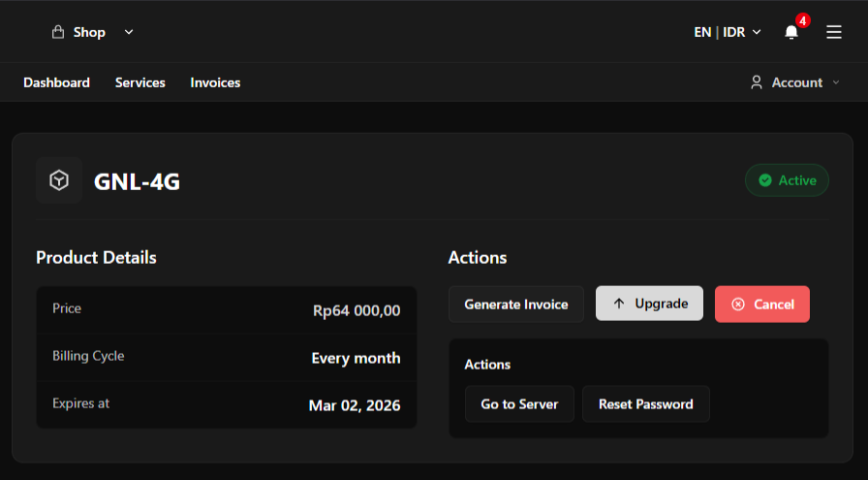The width and height of the screenshot is (868, 480).
Task: Open the Services nav item
Action: pos(139,82)
